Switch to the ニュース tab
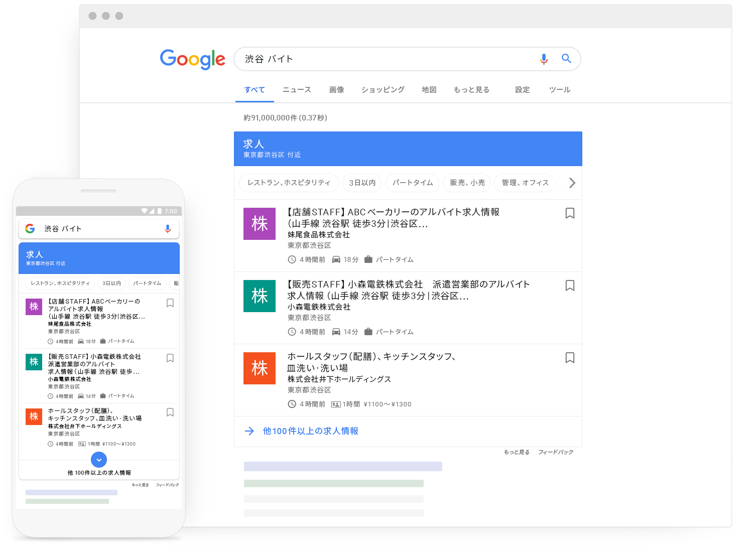 [x=297, y=90]
